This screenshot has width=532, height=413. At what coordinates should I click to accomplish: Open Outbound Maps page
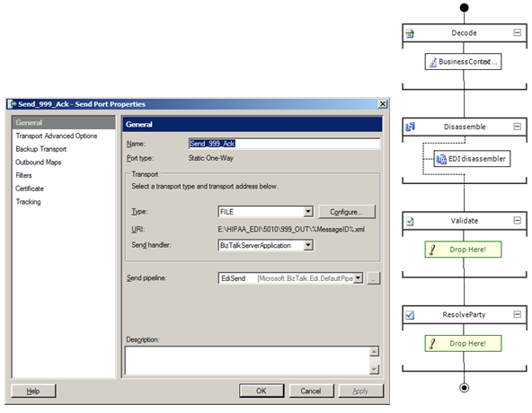[39, 163]
